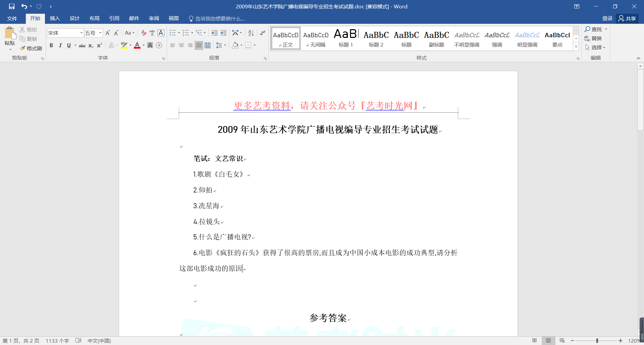644x345 pixels.
Task: Click the Grow Font size icon
Action: [108, 33]
